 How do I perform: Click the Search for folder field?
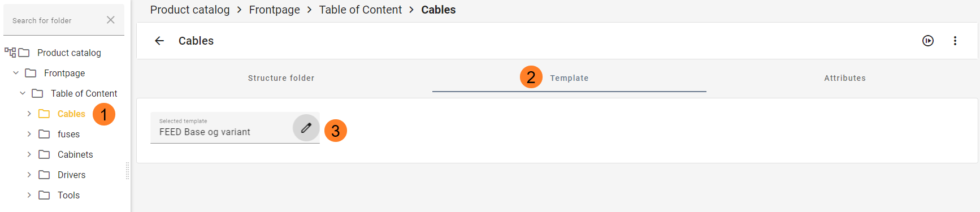[x=57, y=20]
